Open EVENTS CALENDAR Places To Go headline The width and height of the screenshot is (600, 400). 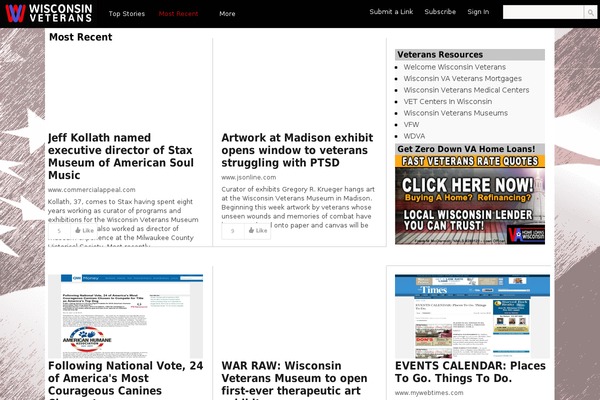tap(470, 372)
